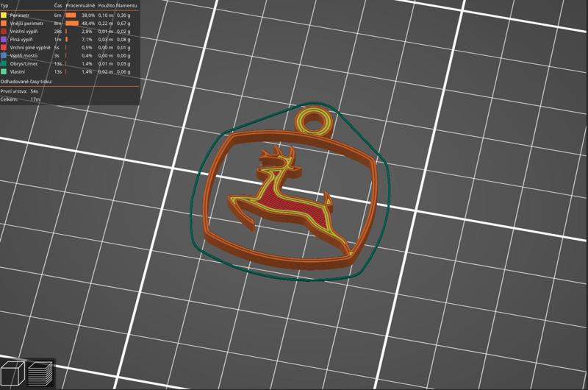This screenshot has width=588, height=390.
Task: Click the Celkem 17m total time
Action: point(21,99)
